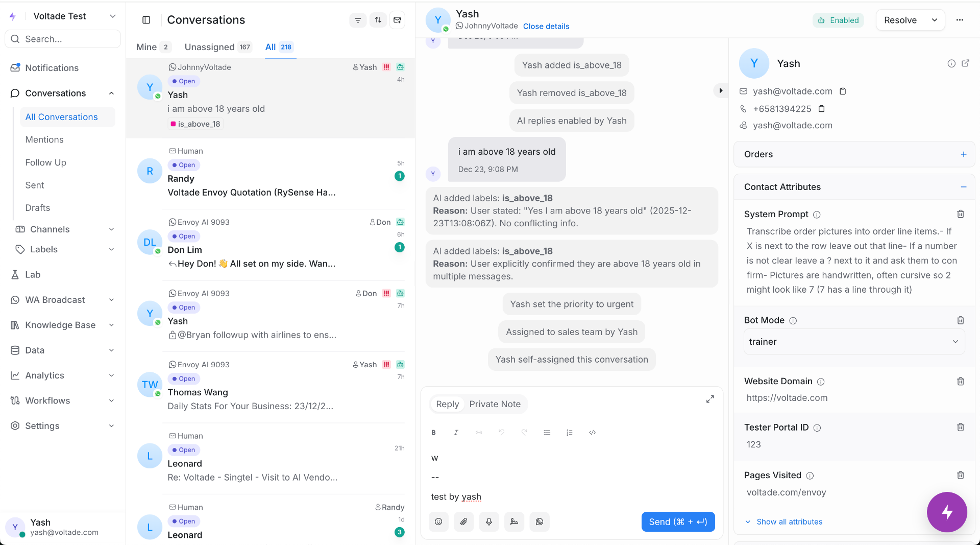The height and width of the screenshot is (545, 980).
Task: Delete the Pages Visited attribute
Action: point(961,475)
